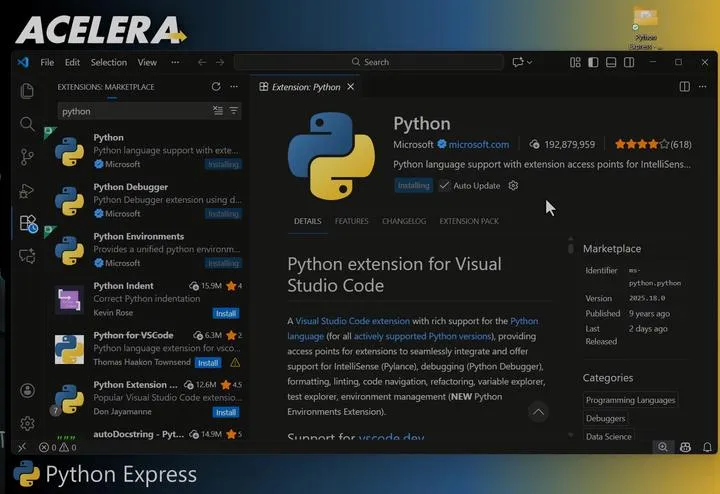Click the zoom icon in status bar
720x494 pixels.
[663, 447]
